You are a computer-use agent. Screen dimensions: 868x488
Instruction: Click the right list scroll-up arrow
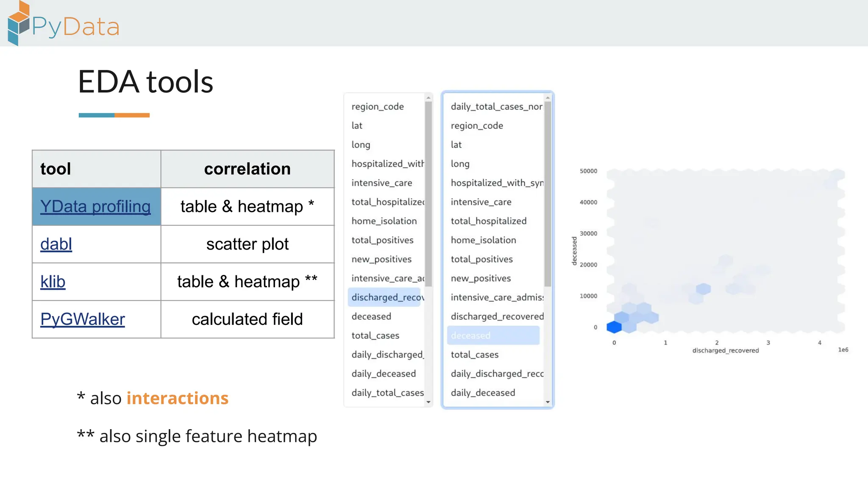click(548, 98)
